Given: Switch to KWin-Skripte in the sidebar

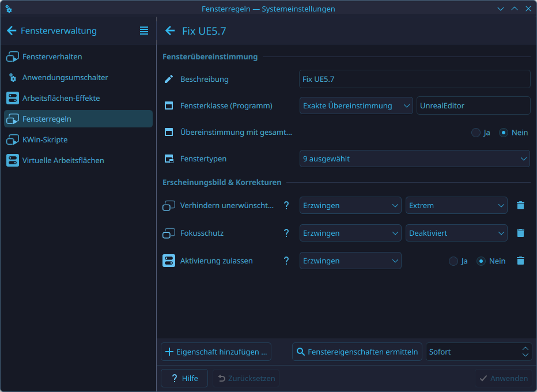Looking at the screenshot, I should pos(46,140).
